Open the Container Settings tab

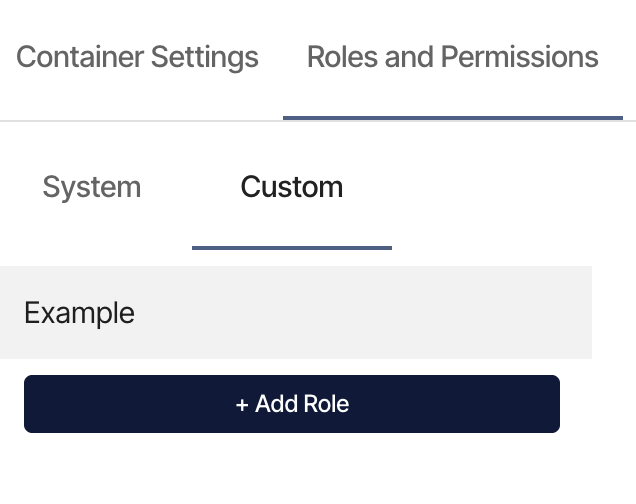[x=137, y=57]
